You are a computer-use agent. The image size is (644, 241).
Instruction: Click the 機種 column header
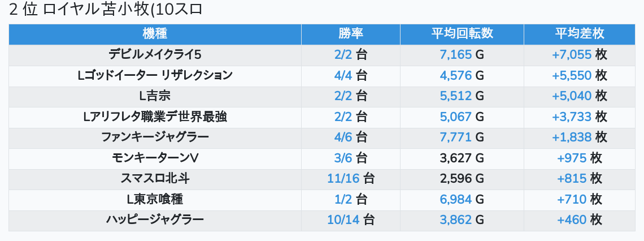[155, 34]
